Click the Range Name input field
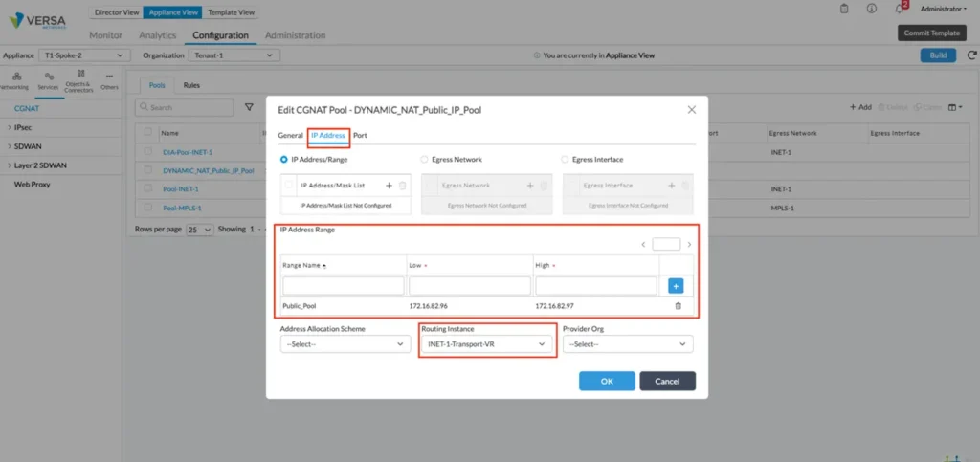Screen dimensions: 980x462 coord(343,286)
